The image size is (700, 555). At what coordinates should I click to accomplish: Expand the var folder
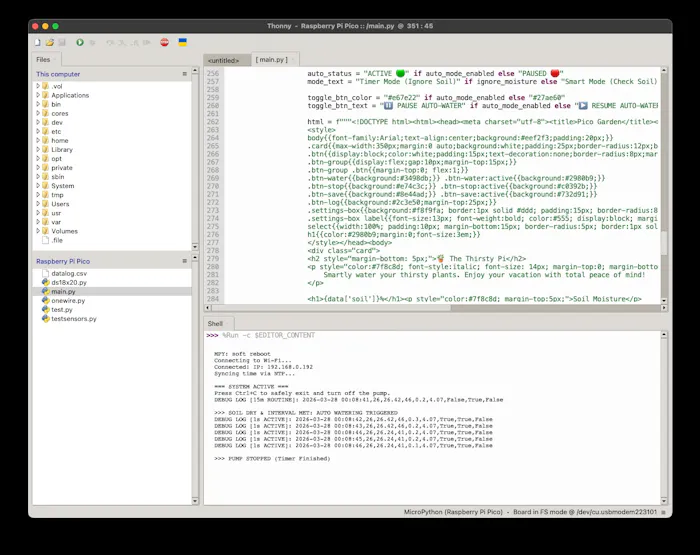click(38, 222)
